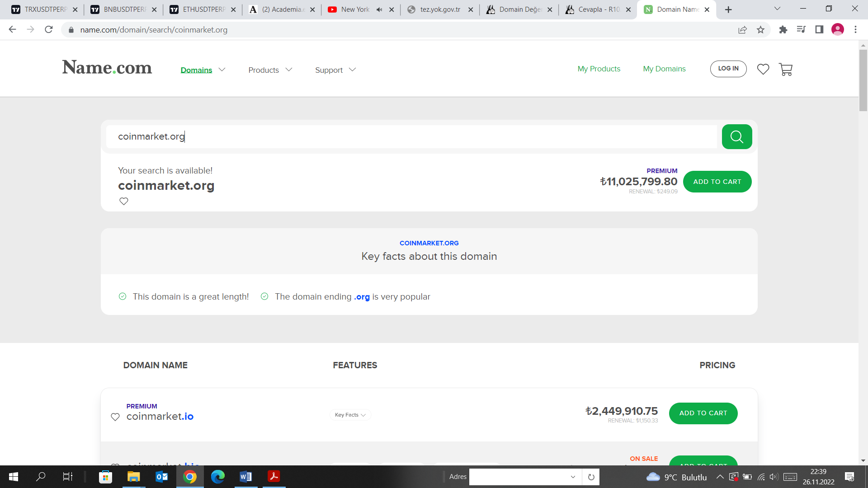
Task: Favorite coinmarket.io with heart icon
Action: (115, 417)
